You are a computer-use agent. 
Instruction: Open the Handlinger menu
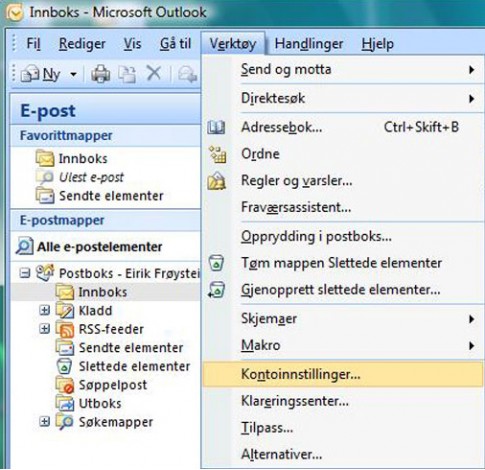point(309,44)
